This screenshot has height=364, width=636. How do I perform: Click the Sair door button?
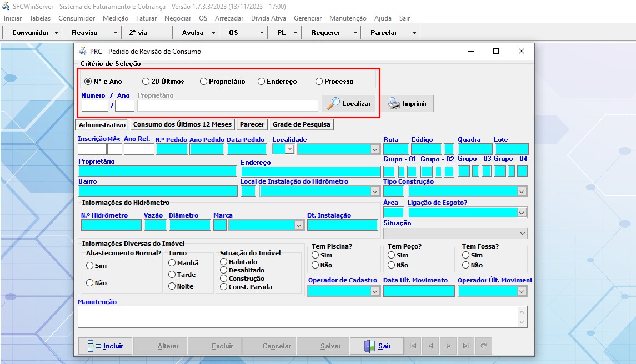pos(377,346)
